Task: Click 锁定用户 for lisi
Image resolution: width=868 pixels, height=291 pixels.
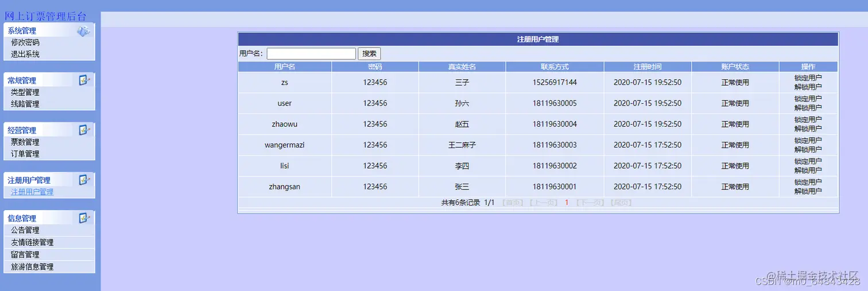Action: [x=808, y=161]
